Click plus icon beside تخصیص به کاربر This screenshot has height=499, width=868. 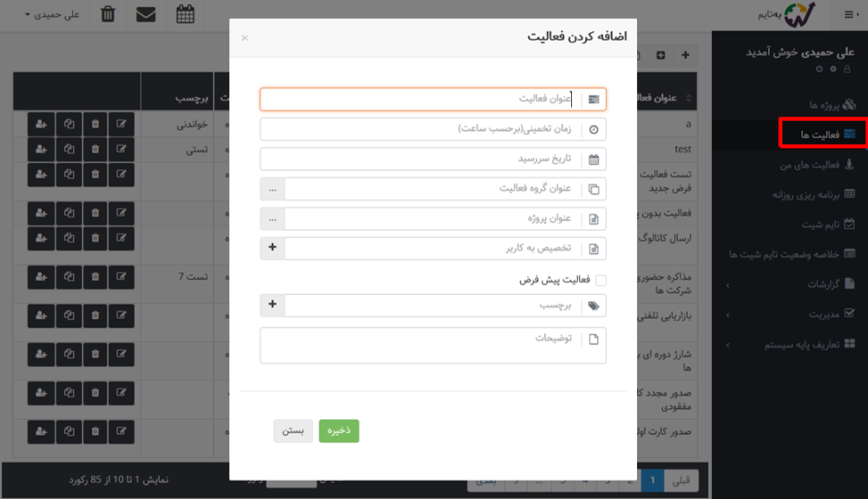[x=273, y=248]
